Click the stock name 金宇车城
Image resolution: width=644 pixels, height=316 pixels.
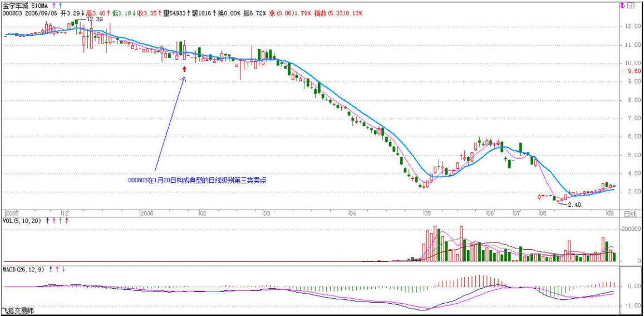tap(16, 5)
